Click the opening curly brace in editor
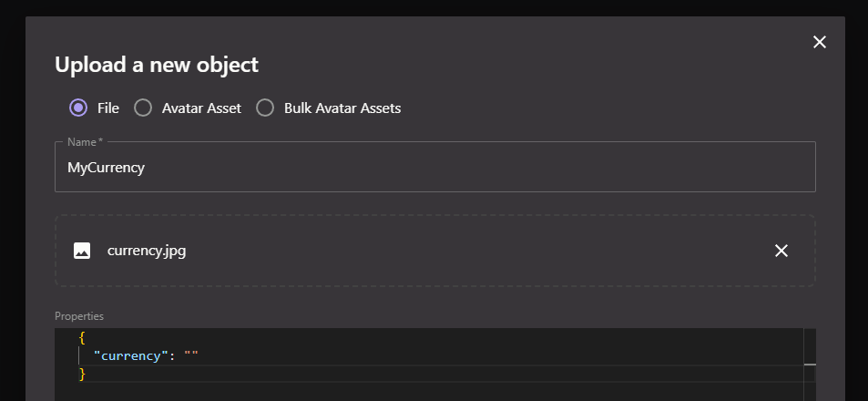The width and height of the screenshot is (868, 401). click(82, 337)
